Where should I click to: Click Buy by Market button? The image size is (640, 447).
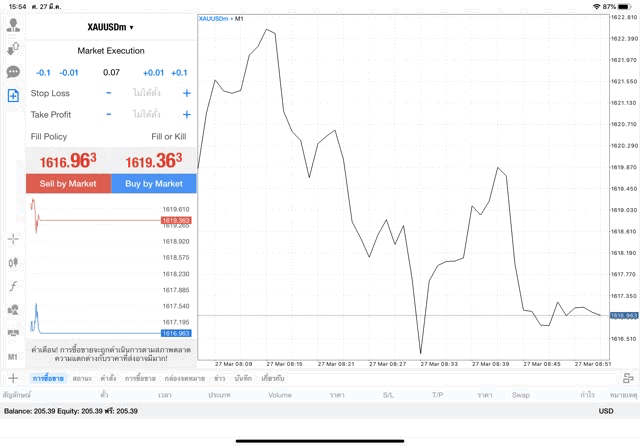pyautogui.click(x=153, y=184)
